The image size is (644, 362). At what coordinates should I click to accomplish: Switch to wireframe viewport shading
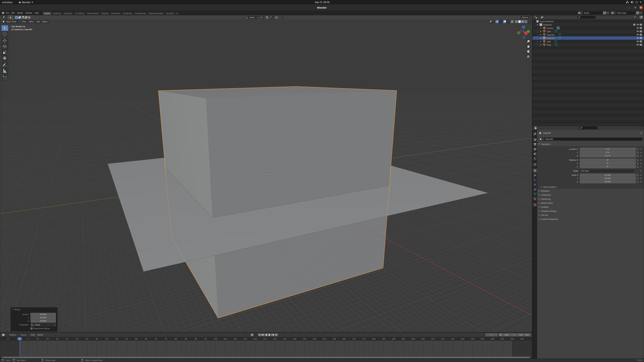coord(516,22)
